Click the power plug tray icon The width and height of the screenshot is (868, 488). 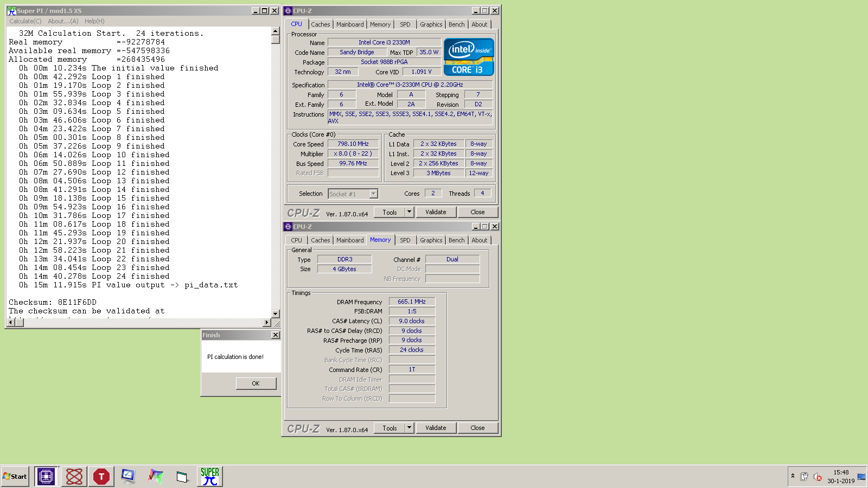[x=804, y=477]
